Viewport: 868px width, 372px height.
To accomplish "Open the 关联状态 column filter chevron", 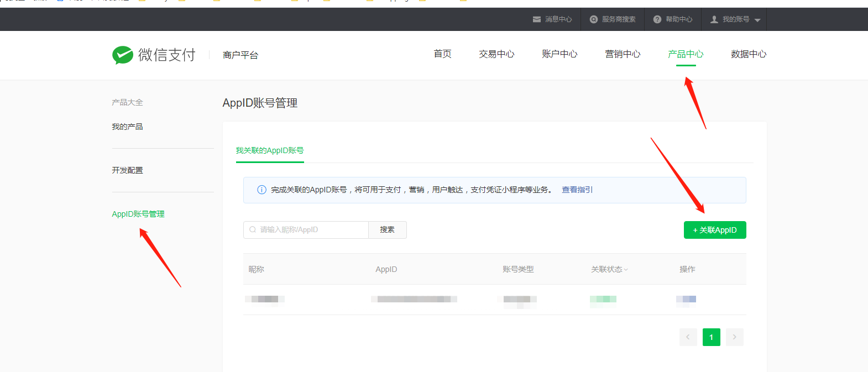I will [626, 270].
